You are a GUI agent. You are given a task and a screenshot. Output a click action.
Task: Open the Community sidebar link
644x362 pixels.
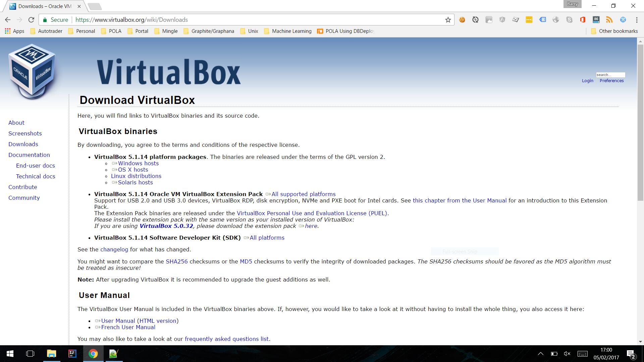[x=24, y=198]
